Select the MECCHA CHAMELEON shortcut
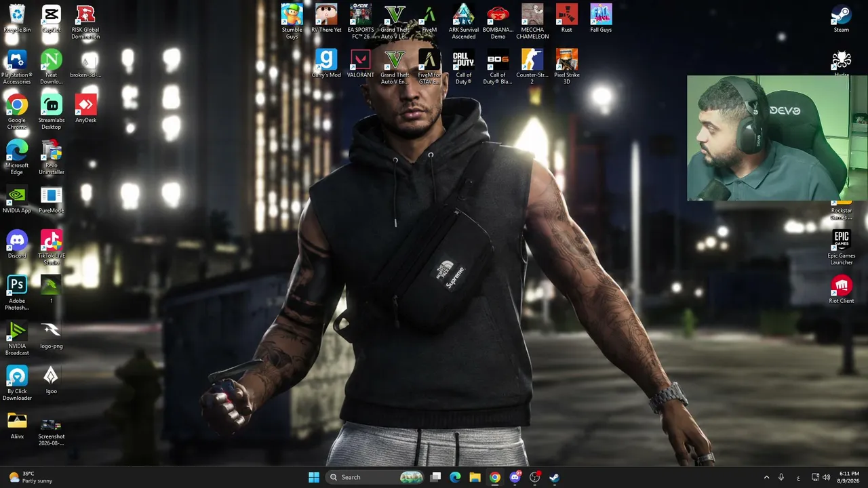Screen dimensions: 868x488 point(532,22)
